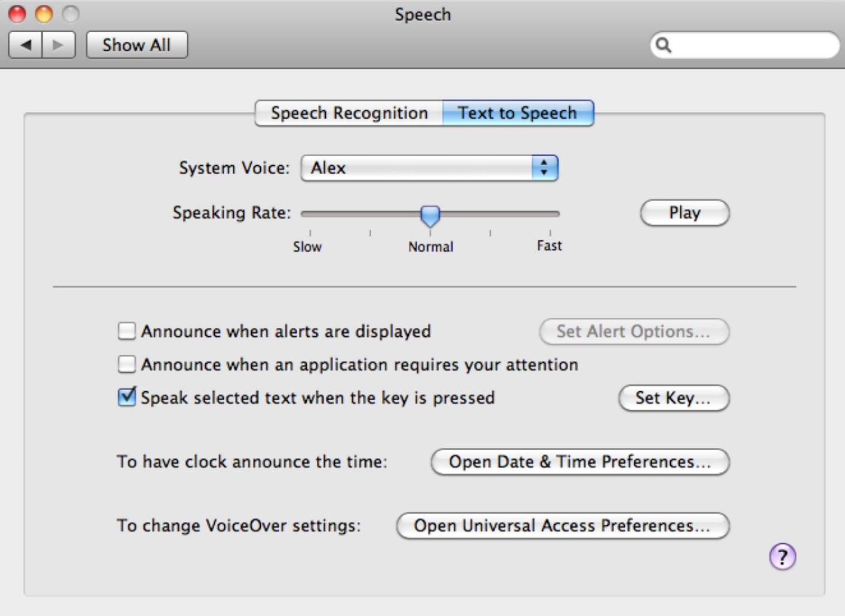
Task: Click the Show All button
Action: point(136,44)
